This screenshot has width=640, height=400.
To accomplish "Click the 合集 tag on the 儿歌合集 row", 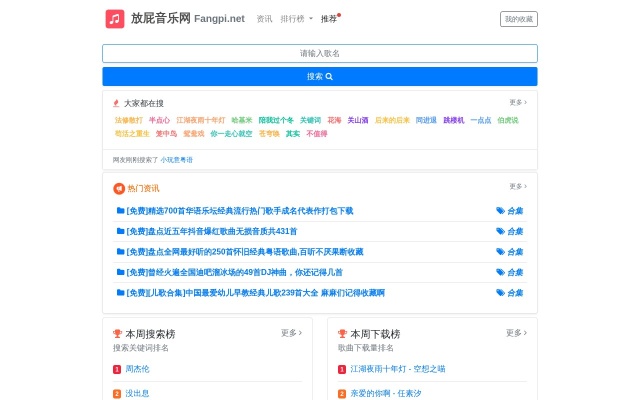I will (x=510, y=293).
